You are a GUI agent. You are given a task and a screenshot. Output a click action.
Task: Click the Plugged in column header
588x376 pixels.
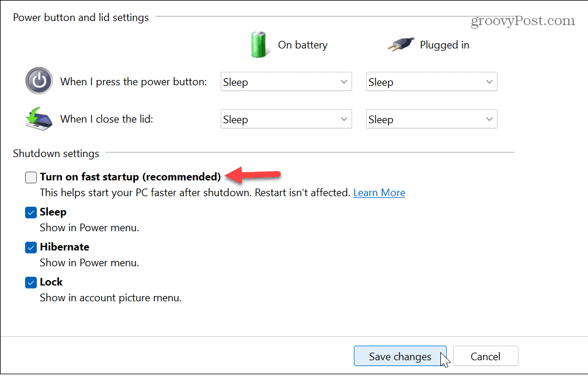point(444,45)
